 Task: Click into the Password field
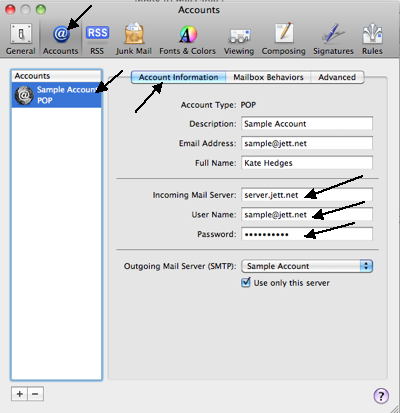pos(307,234)
